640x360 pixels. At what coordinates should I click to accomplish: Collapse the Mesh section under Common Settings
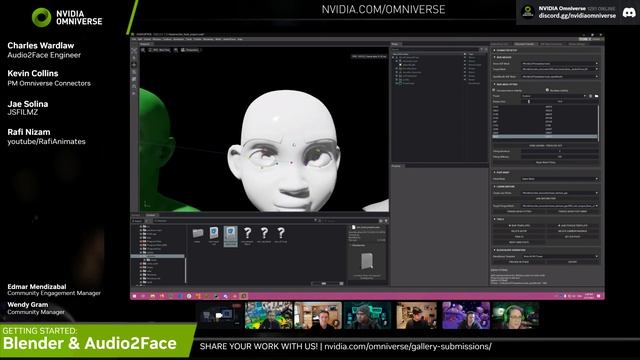coord(495,58)
